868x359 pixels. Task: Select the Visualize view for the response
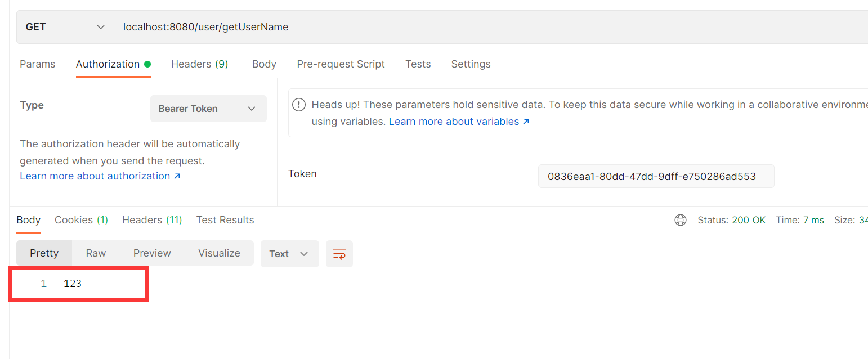click(219, 253)
